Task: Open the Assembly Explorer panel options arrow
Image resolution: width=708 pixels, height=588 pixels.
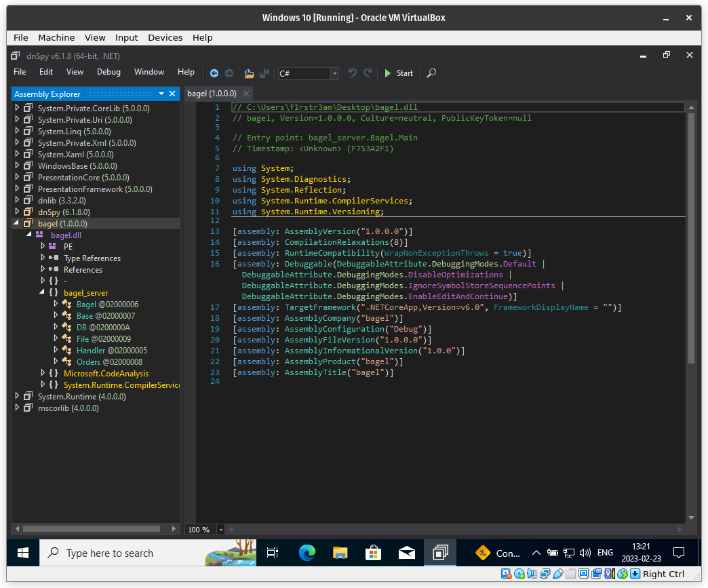Action: tap(161, 94)
